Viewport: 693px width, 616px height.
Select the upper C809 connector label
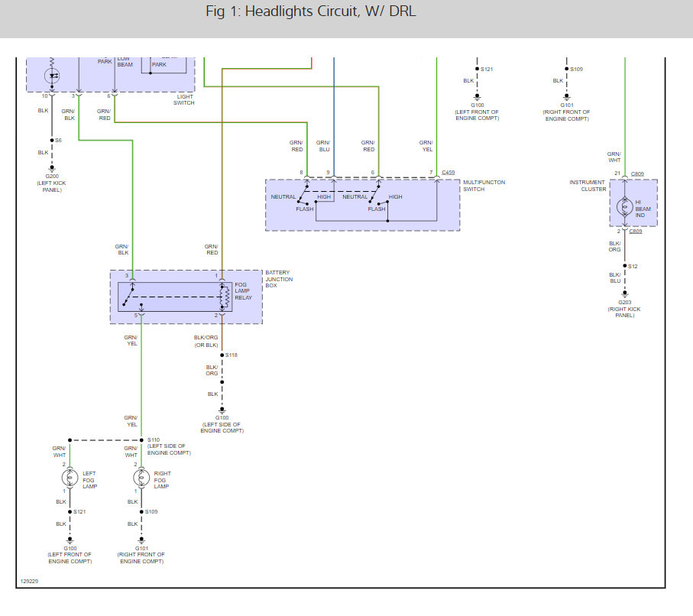tap(637, 173)
